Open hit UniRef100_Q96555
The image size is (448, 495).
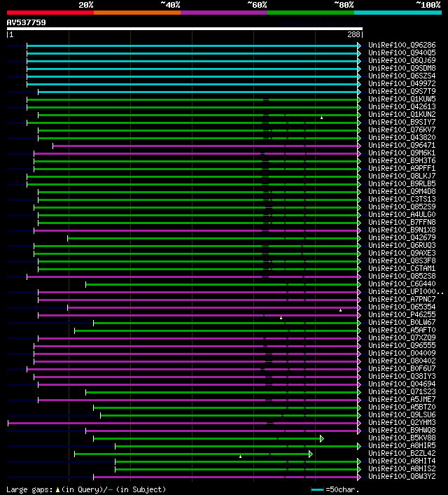point(402,345)
